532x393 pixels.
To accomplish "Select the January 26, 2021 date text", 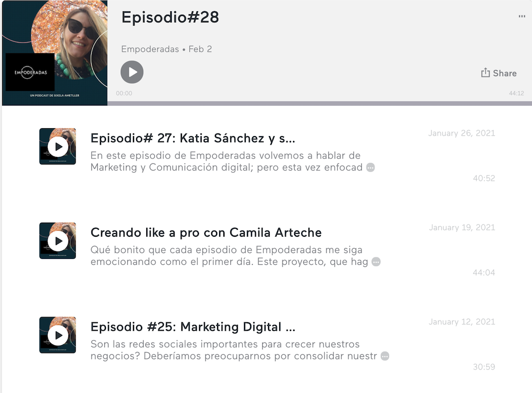I will 462,133.
